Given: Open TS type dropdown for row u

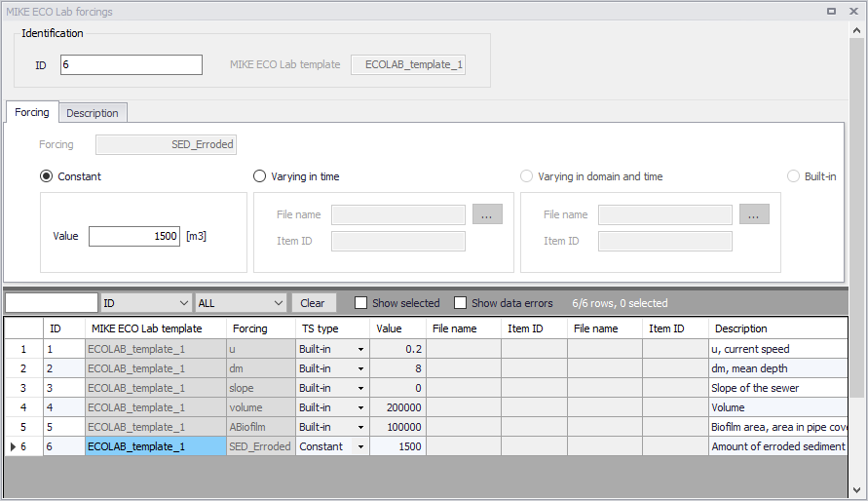Looking at the screenshot, I should pos(360,349).
